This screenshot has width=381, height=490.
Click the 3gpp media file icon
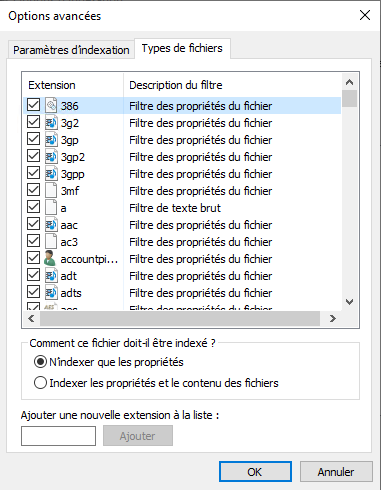51,174
